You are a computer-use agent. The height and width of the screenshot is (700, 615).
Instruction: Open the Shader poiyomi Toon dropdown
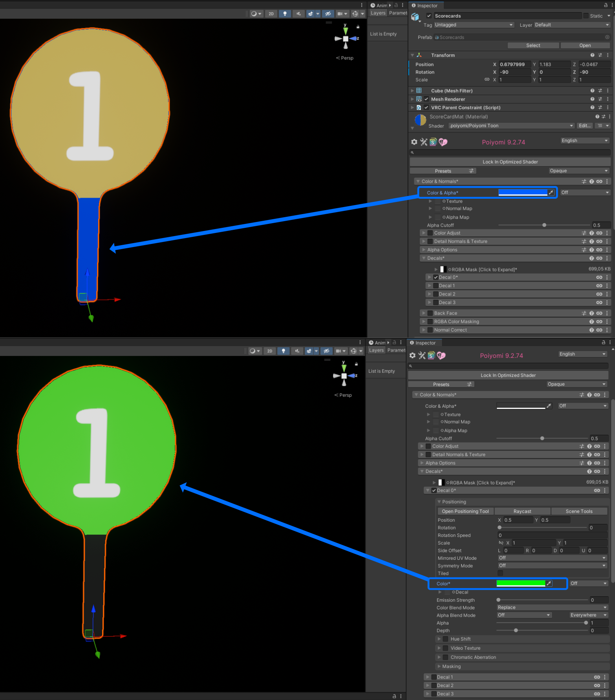[x=511, y=126]
